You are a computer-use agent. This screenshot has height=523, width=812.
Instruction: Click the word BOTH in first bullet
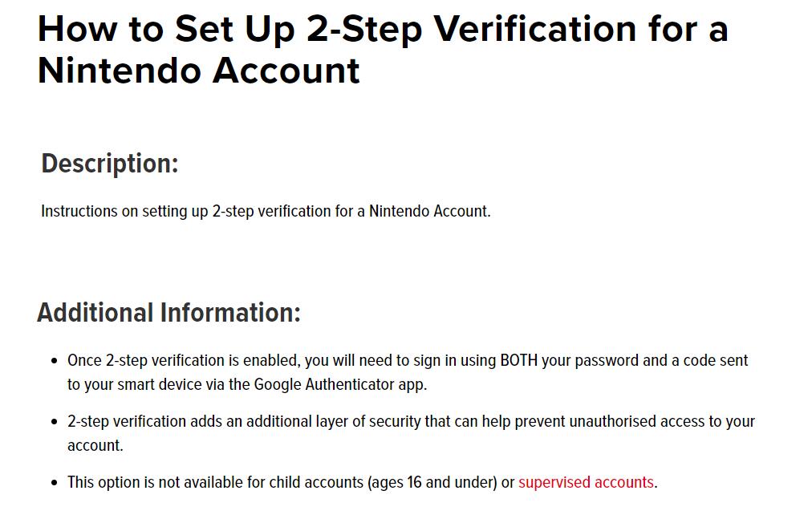tap(519, 360)
